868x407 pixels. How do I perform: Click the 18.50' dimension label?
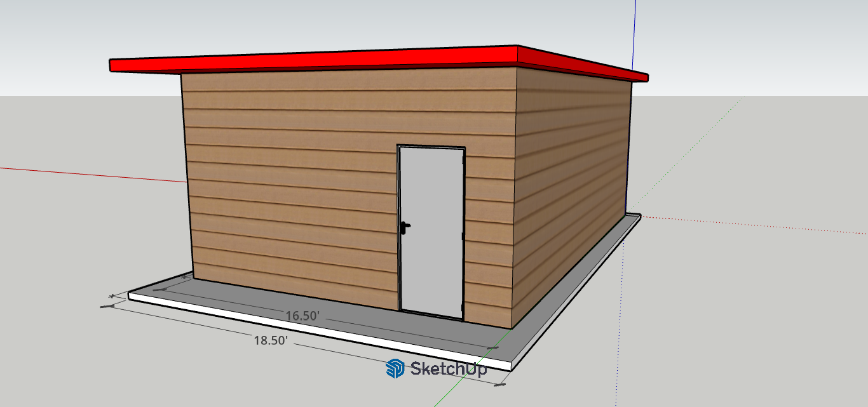(271, 340)
